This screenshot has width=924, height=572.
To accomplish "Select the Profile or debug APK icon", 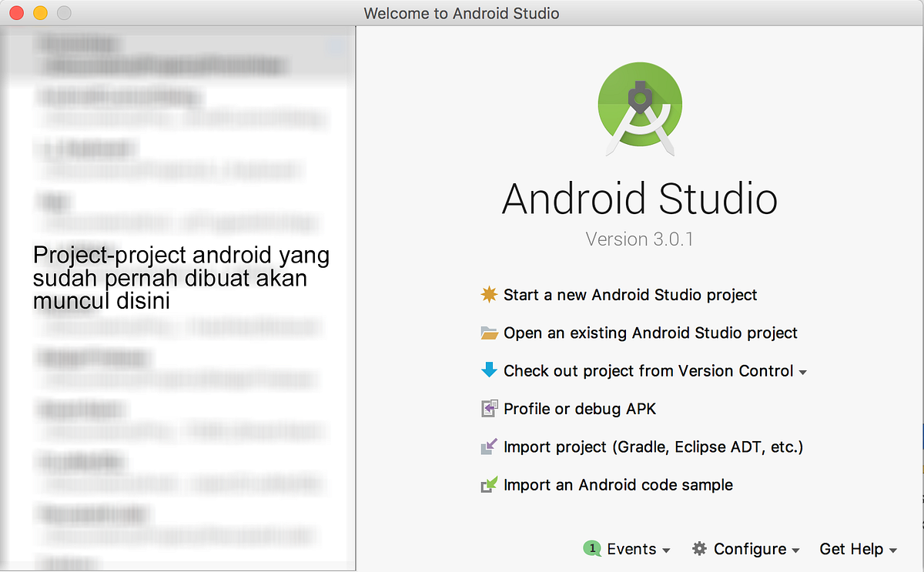I will pyautogui.click(x=488, y=409).
